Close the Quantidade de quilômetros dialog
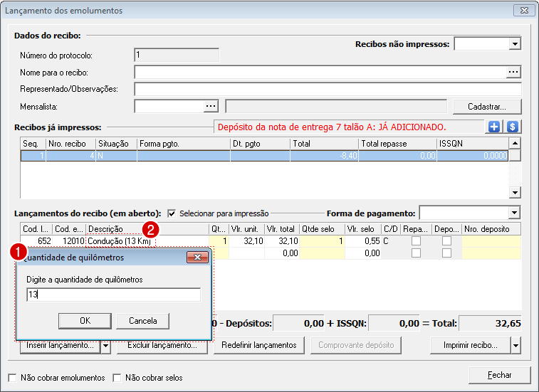Screen dimensions: 539x392 [x=197, y=257]
